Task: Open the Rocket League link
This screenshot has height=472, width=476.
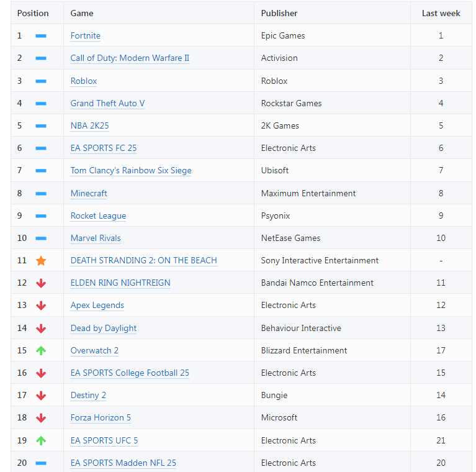Action: click(98, 216)
